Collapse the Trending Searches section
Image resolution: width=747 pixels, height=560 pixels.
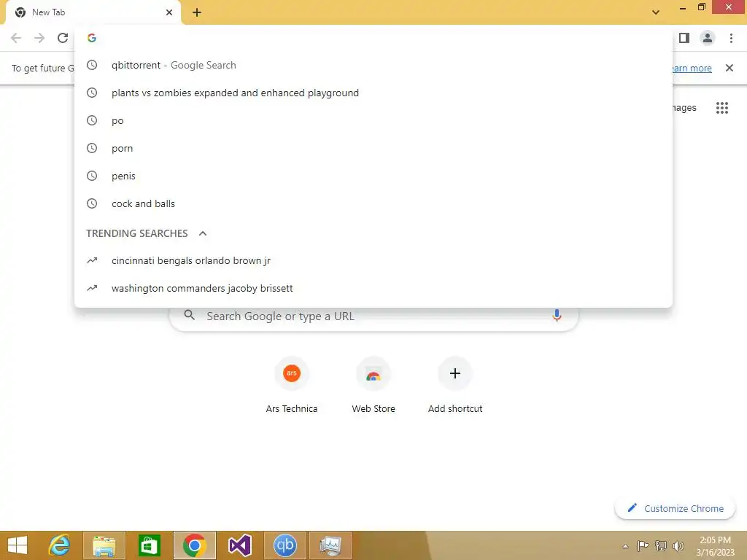pos(203,233)
